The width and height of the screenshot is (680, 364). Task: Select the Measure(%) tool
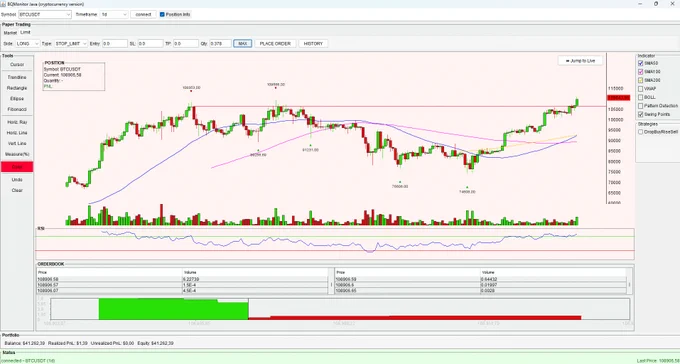(x=17, y=154)
